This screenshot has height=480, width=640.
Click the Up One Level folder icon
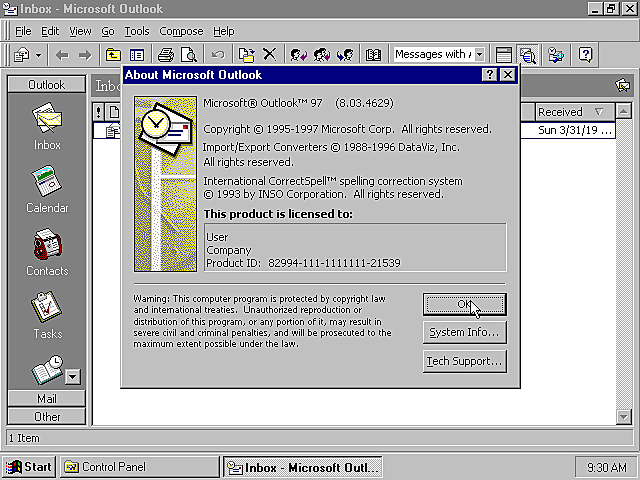113,55
